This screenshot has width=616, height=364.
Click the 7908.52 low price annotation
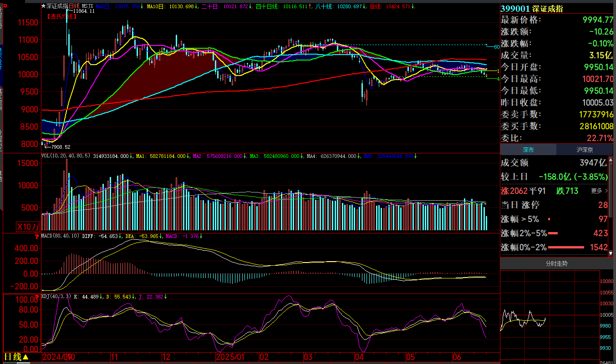coord(61,147)
